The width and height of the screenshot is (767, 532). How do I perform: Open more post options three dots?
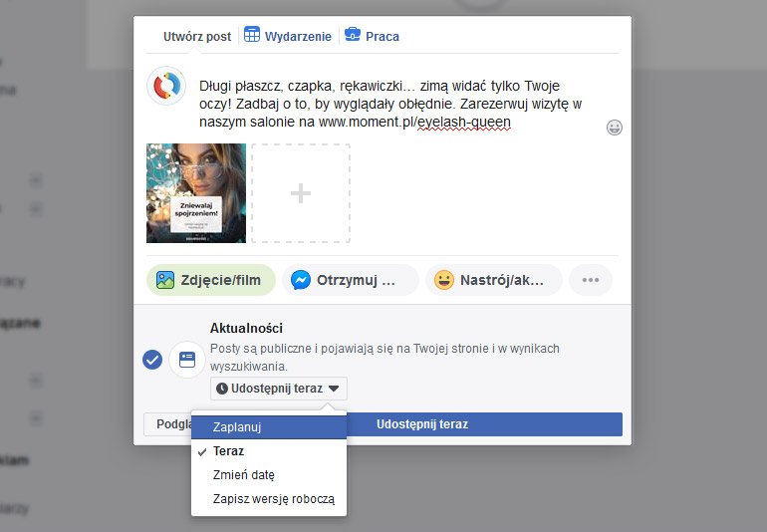point(591,280)
